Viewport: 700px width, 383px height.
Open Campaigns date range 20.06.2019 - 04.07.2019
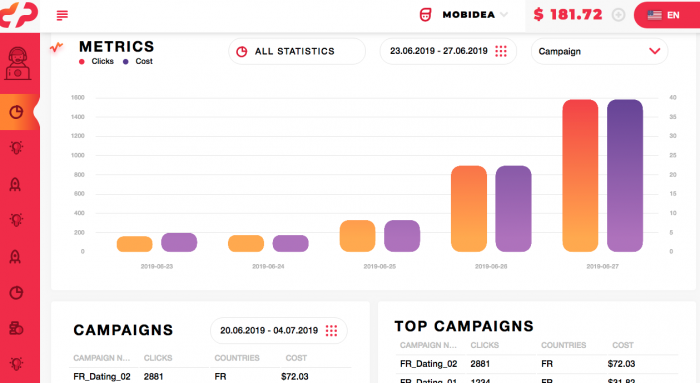279,331
